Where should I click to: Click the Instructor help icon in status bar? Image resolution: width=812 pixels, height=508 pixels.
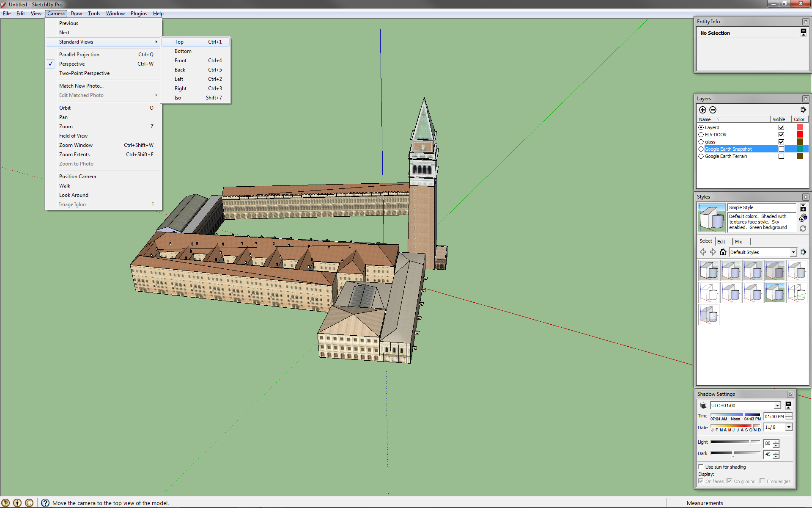coord(45,503)
